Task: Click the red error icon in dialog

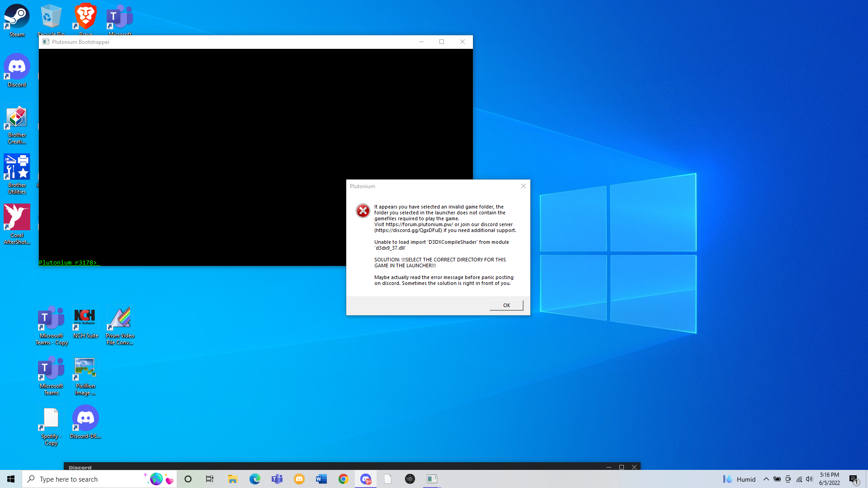Action: point(363,211)
